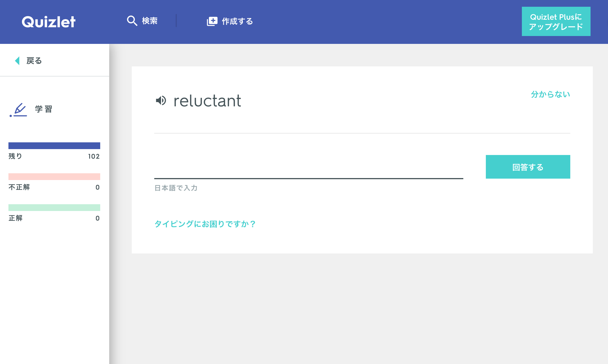
Task: Click the 正解 green progress bar
Action: click(x=54, y=208)
